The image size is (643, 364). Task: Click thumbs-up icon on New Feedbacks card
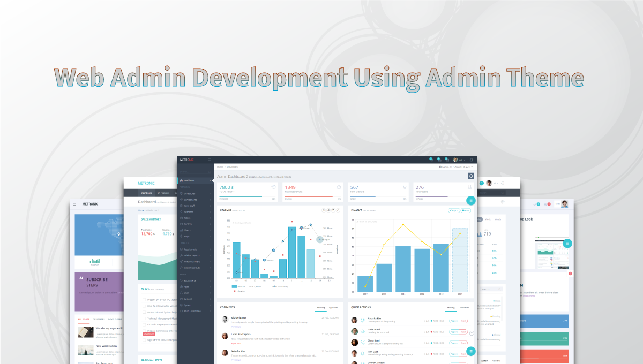coord(339,187)
